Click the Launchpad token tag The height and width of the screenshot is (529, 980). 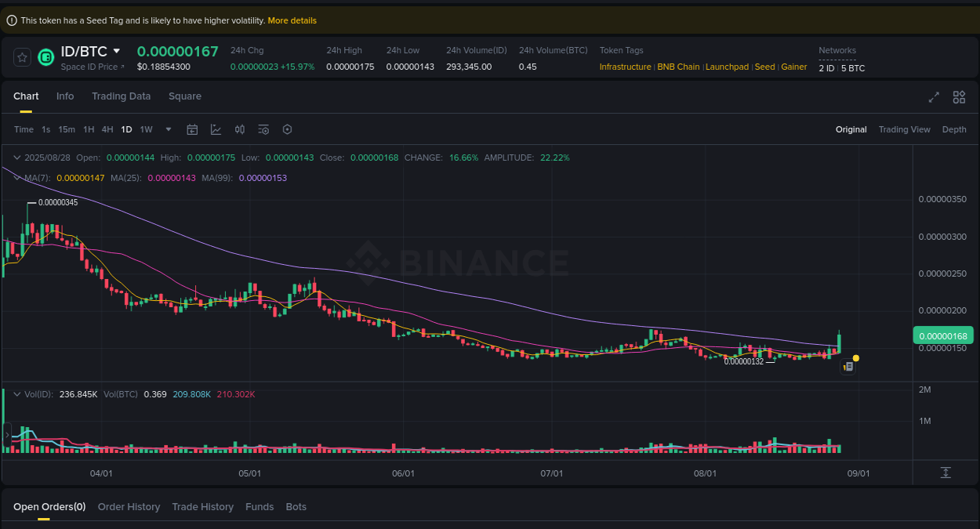pyautogui.click(x=727, y=67)
